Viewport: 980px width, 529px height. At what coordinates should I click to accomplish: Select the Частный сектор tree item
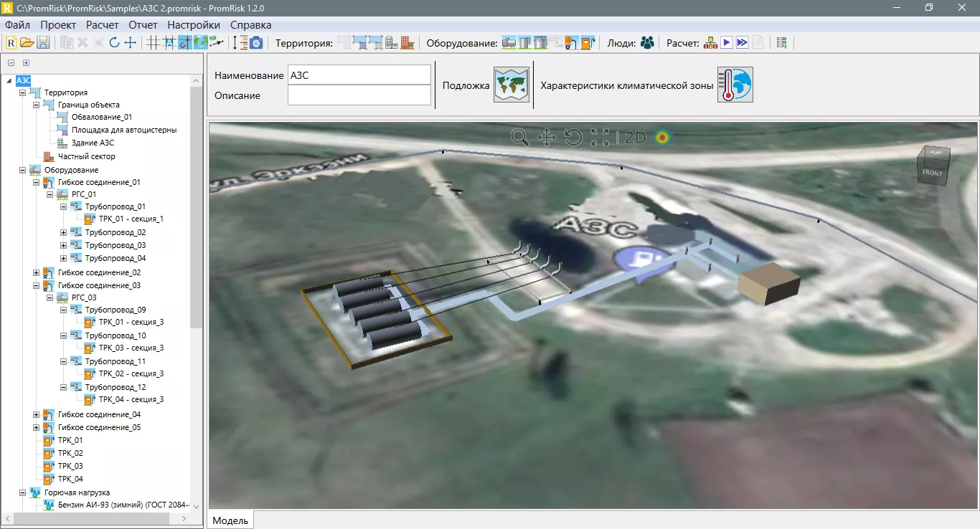pos(86,156)
